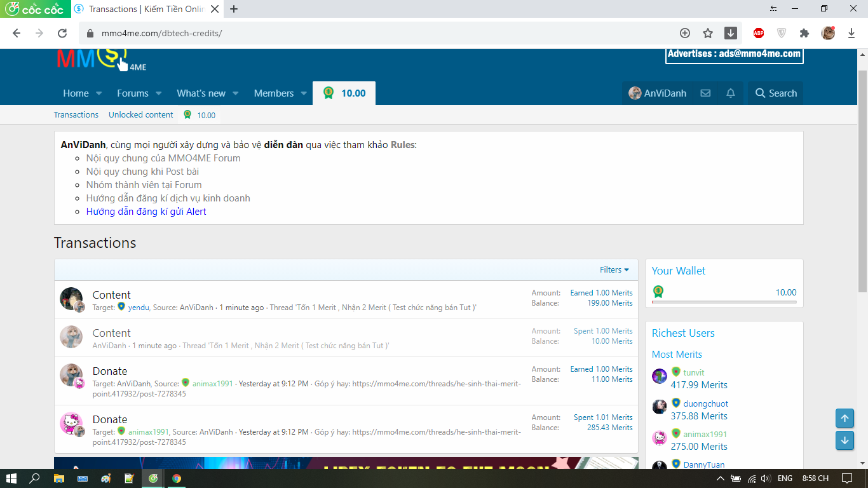Add page via the plus circle icon
This screenshot has height=488, width=868.
pyautogui.click(x=685, y=33)
